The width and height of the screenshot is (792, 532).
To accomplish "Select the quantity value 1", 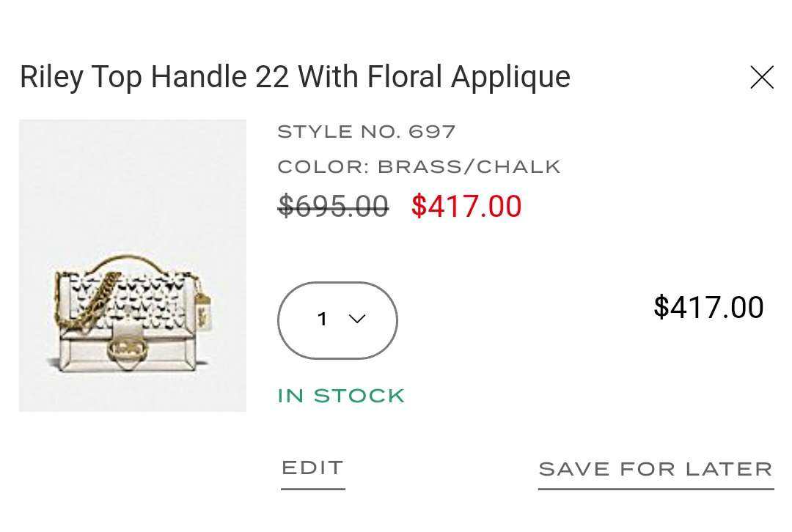I will [x=322, y=319].
